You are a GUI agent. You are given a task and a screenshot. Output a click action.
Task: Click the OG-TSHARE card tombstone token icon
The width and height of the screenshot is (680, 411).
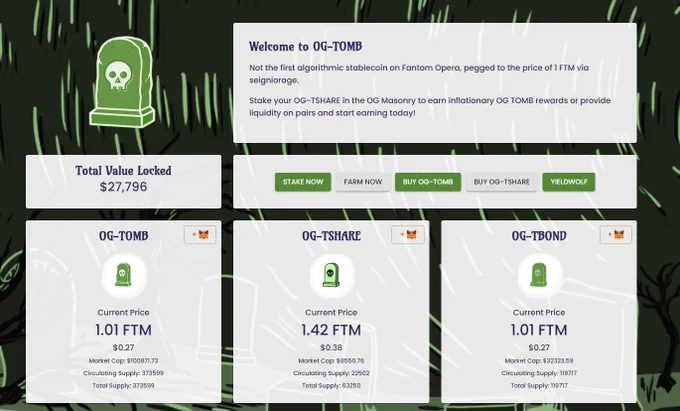pyautogui.click(x=331, y=275)
